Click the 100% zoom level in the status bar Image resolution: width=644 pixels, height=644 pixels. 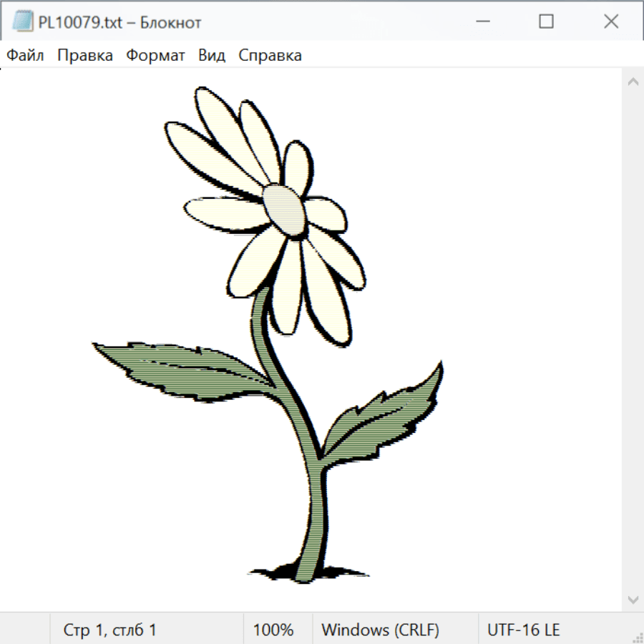(273, 630)
